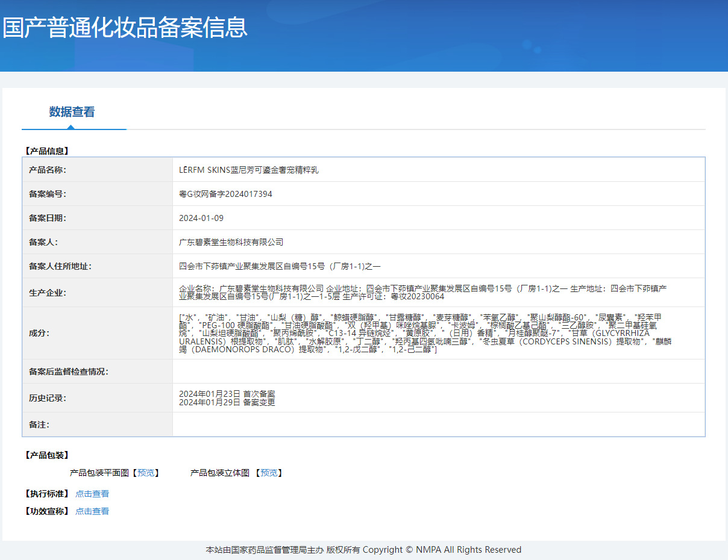Click the 2024年01月23日 首次备案 entry
728x560 pixels.
[x=227, y=394]
